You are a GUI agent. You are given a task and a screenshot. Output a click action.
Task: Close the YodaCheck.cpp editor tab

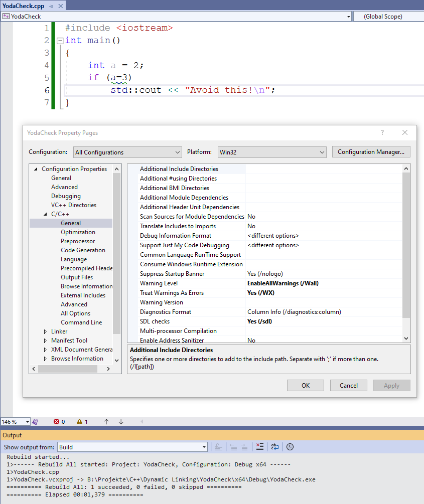click(x=61, y=6)
